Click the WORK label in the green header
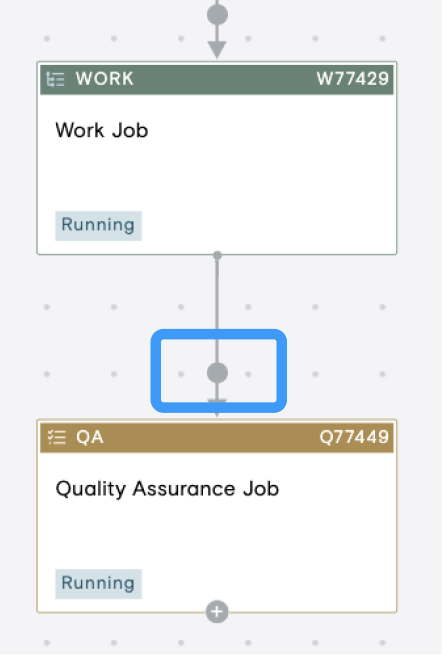Viewport: 442px width, 658px height. pyautogui.click(x=105, y=79)
